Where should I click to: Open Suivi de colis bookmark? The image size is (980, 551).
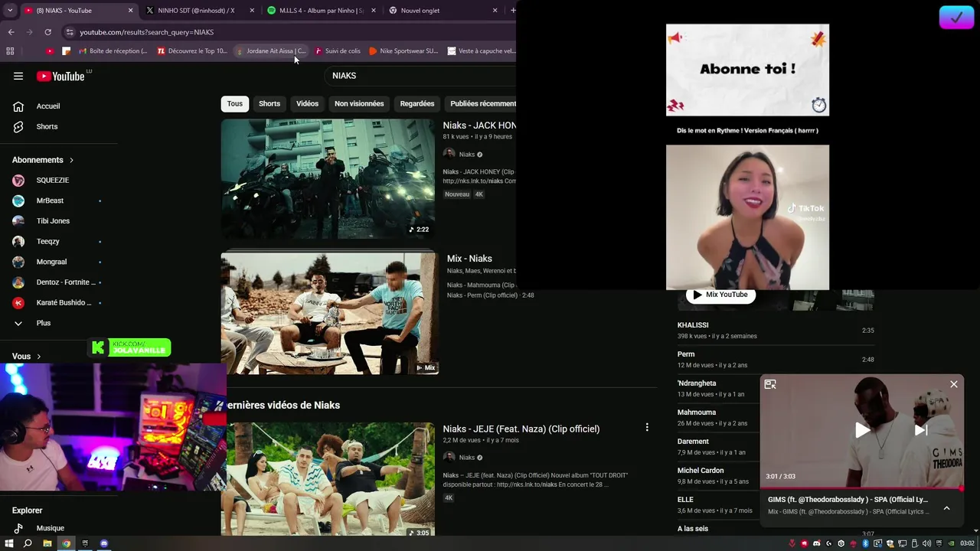click(x=337, y=51)
